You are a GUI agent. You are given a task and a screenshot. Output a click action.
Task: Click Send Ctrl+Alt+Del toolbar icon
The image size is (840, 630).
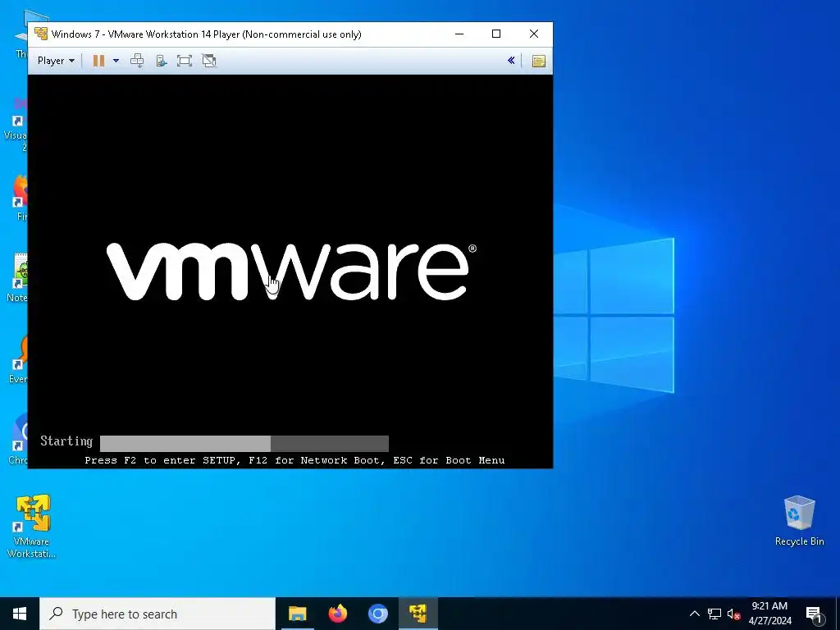click(137, 61)
